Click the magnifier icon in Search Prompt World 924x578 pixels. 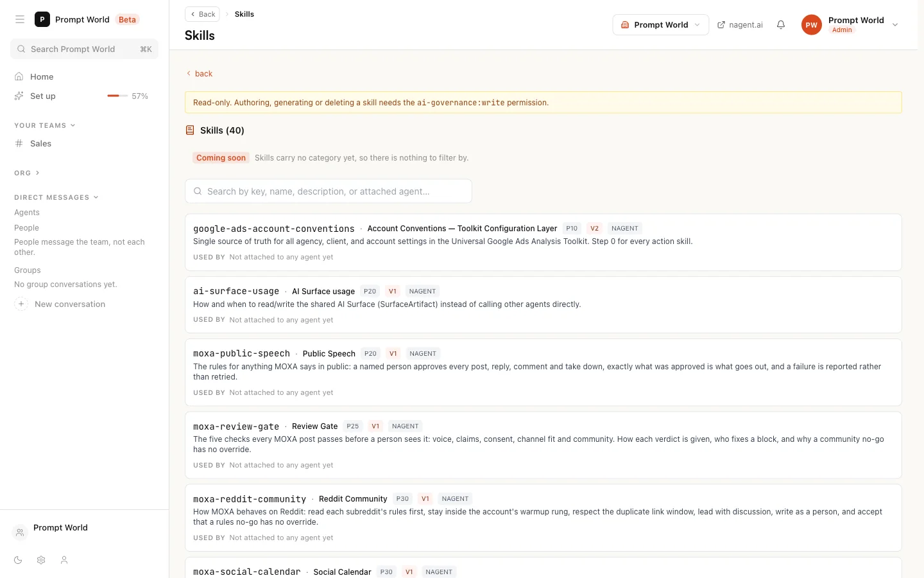click(x=21, y=49)
